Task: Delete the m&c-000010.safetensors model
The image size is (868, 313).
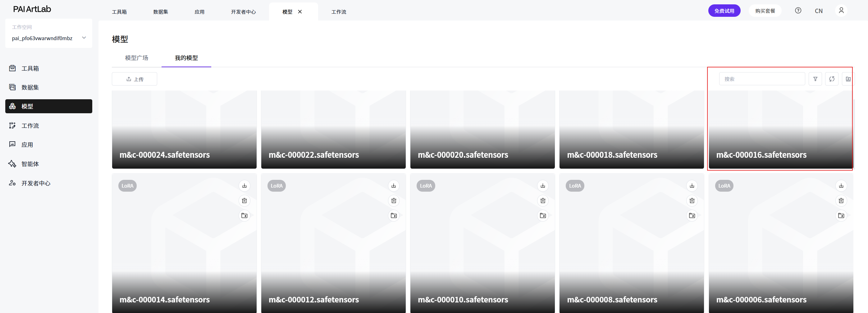Action: point(543,201)
